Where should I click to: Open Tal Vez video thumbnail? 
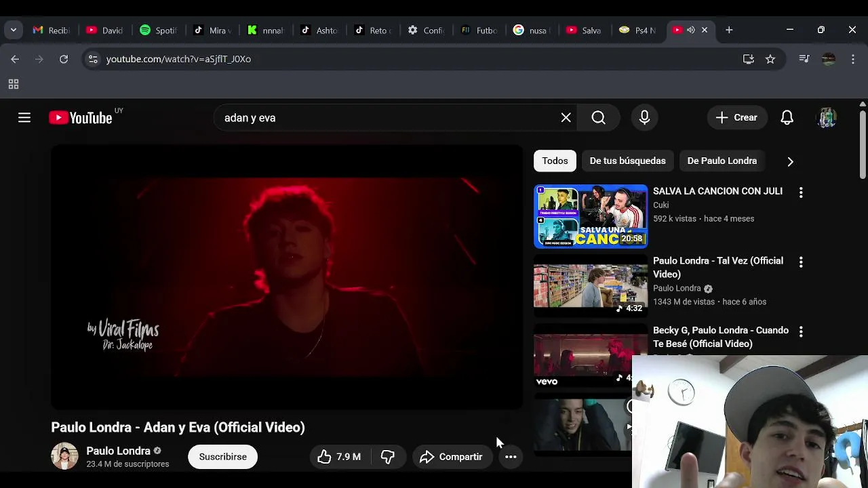(x=591, y=285)
